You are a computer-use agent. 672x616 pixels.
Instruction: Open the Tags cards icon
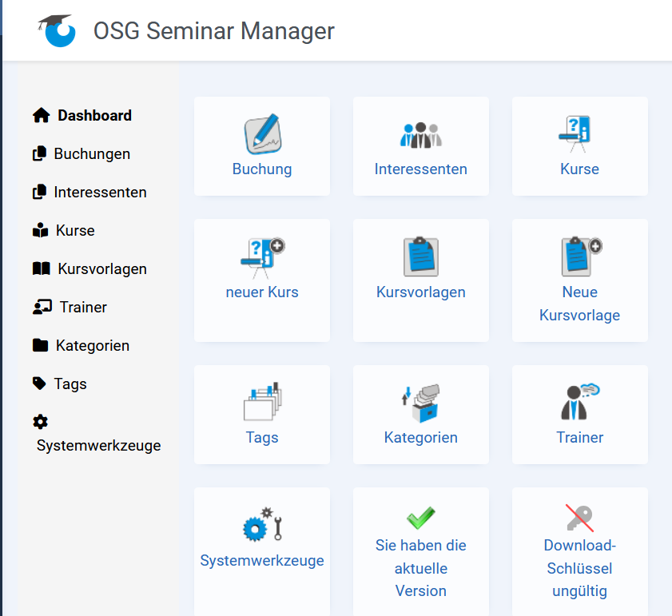[x=261, y=399]
